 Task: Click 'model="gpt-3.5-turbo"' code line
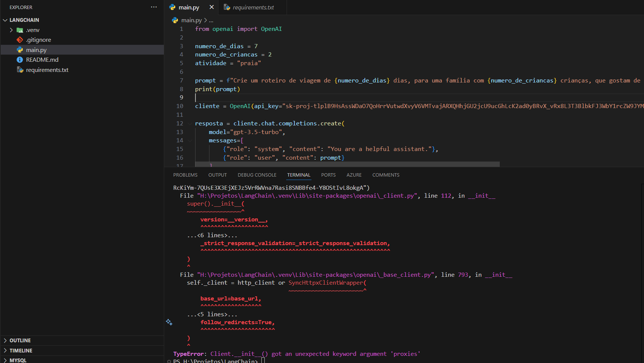click(x=247, y=132)
